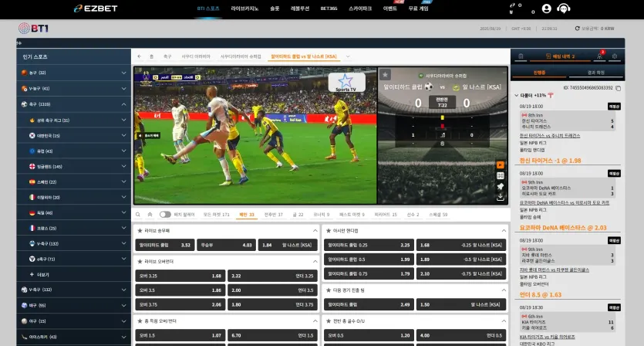
Task: Click the Sports TV star logo on video
Action: pyautogui.click(x=346, y=83)
